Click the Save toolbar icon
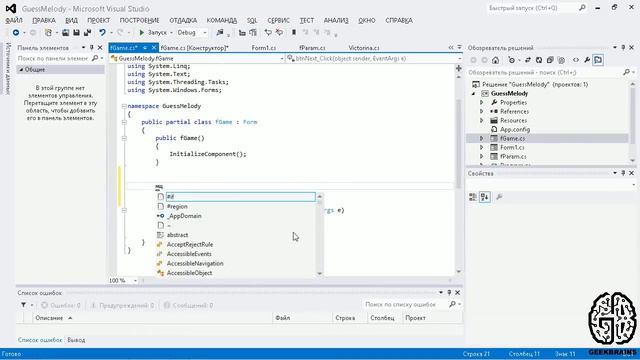The image size is (640, 360). (76, 33)
